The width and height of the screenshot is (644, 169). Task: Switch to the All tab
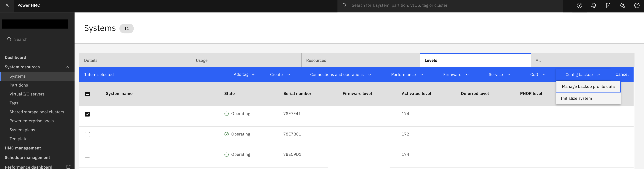583,60
